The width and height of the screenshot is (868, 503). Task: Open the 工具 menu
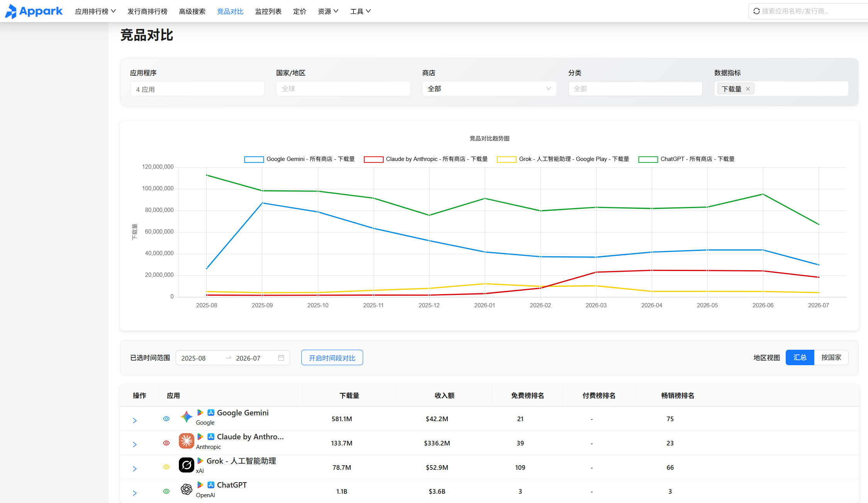(x=360, y=11)
